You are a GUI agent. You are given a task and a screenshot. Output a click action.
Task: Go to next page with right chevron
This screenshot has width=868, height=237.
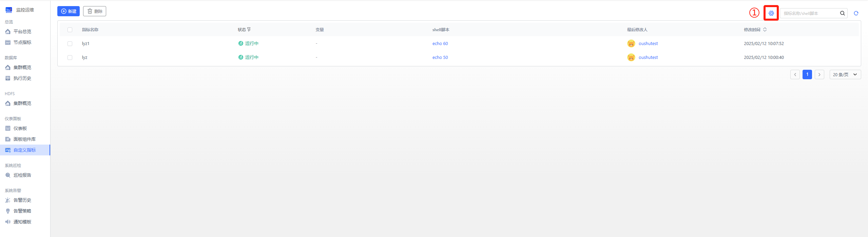point(819,74)
